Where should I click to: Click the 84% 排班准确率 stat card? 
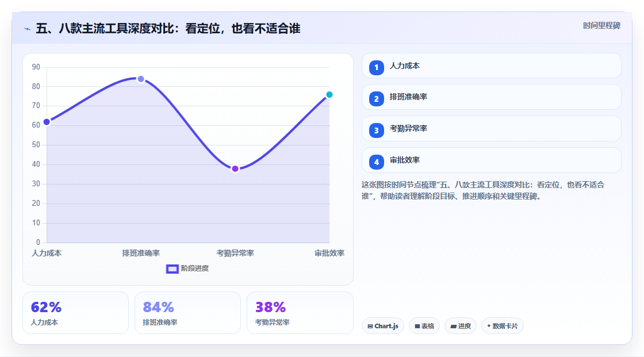click(x=187, y=313)
